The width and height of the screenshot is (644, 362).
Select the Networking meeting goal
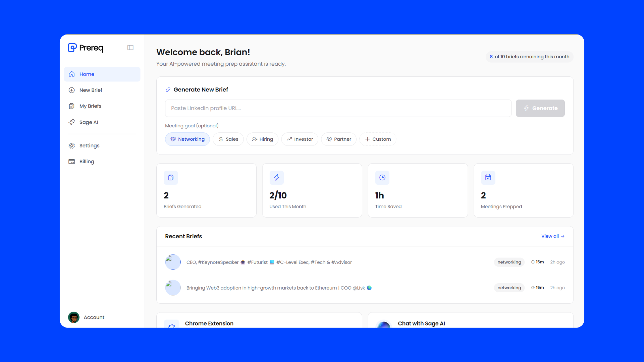point(187,139)
